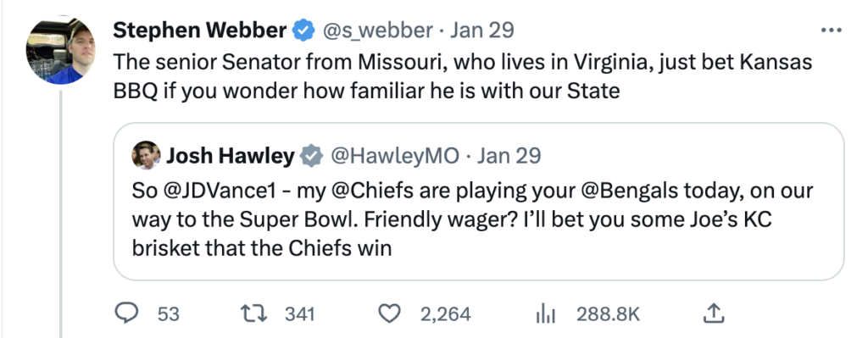Click the 288.8K views count

click(609, 314)
